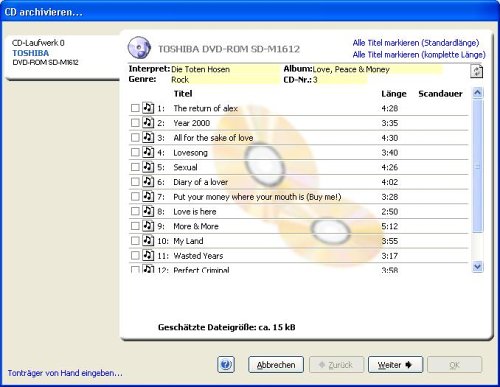This screenshot has width=500, height=387.
Task: Click TOSHIBA DVD-ROM SD-M1612 heading
Action: (229, 49)
